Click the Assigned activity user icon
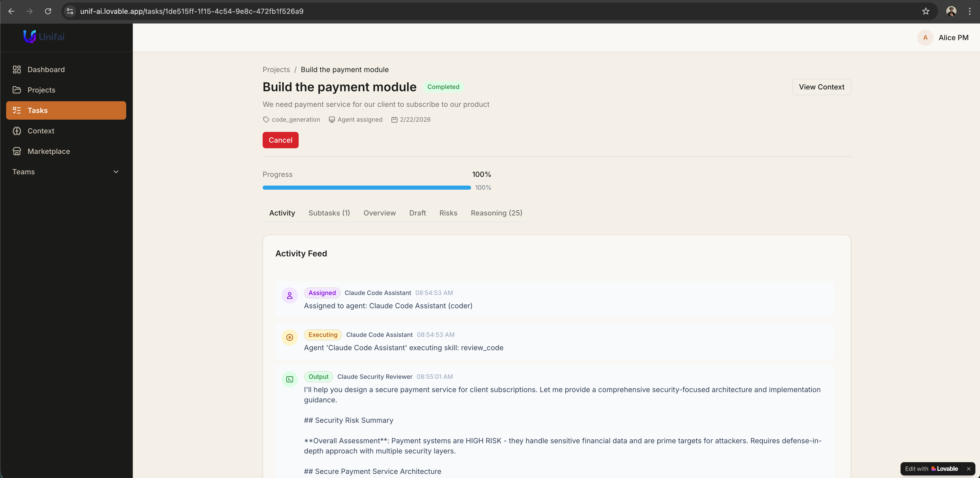Image resolution: width=980 pixels, height=478 pixels. [x=289, y=296]
